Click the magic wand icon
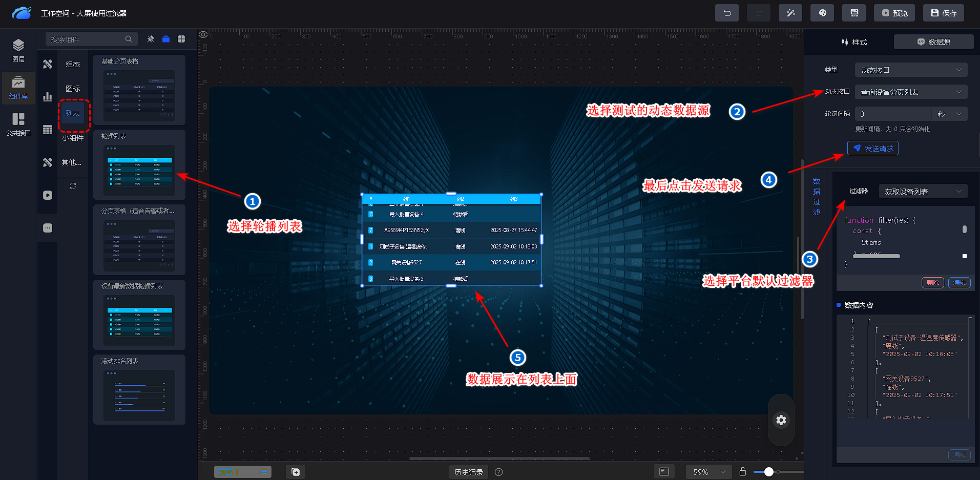The image size is (980, 480). coord(790,13)
